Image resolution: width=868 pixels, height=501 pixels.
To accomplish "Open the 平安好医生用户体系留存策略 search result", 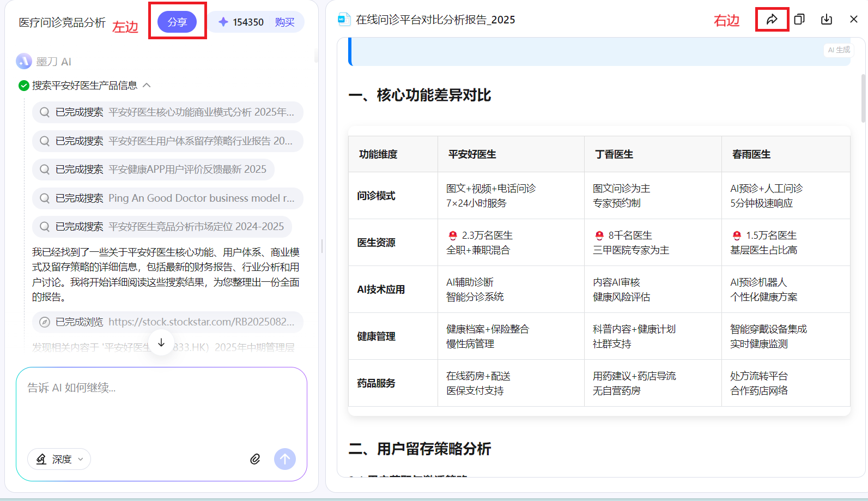I will click(x=168, y=141).
